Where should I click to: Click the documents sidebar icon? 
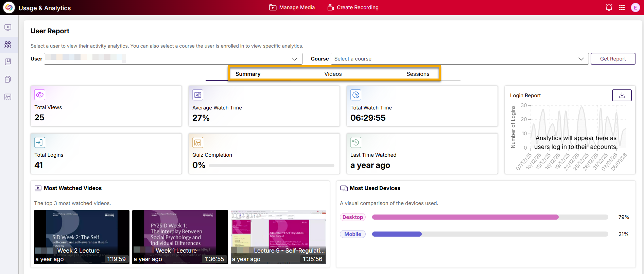[x=8, y=79]
